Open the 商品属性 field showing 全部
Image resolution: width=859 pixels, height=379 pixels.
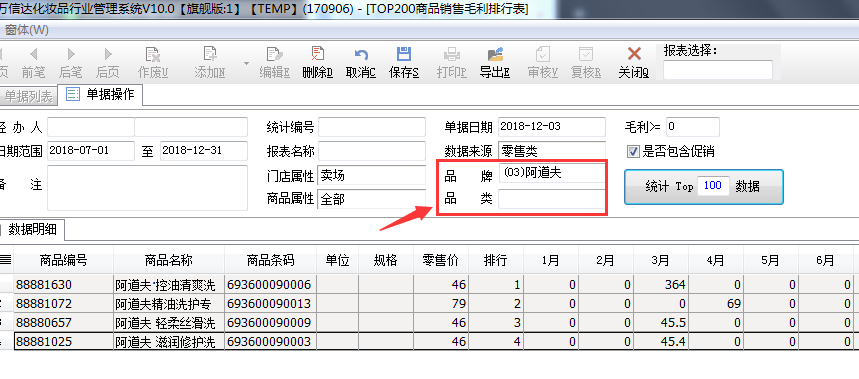pos(371,199)
